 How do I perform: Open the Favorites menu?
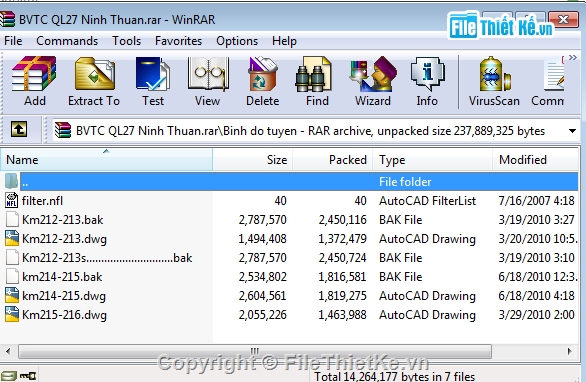(x=178, y=41)
